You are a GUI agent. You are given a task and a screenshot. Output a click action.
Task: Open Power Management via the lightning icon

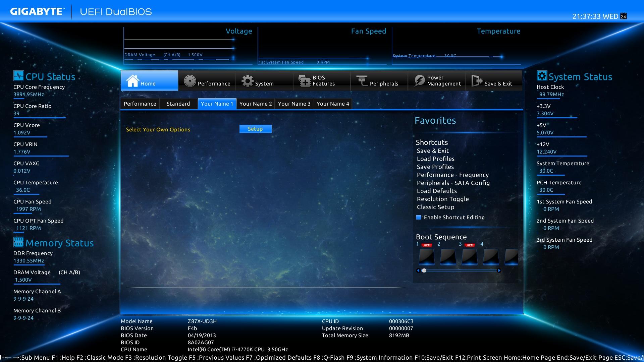(419, 81)
